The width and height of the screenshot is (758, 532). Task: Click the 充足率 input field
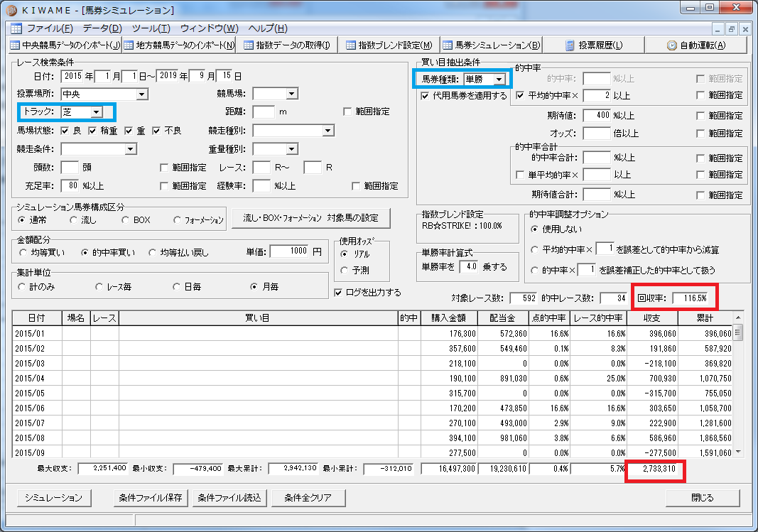pyautogui.click(x=70, y=185)
